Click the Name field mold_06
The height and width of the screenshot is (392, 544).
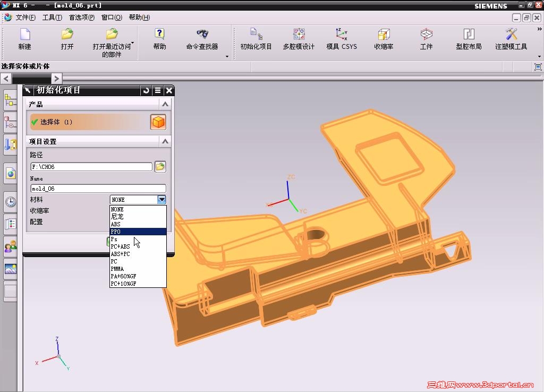(x=98, y=189)
